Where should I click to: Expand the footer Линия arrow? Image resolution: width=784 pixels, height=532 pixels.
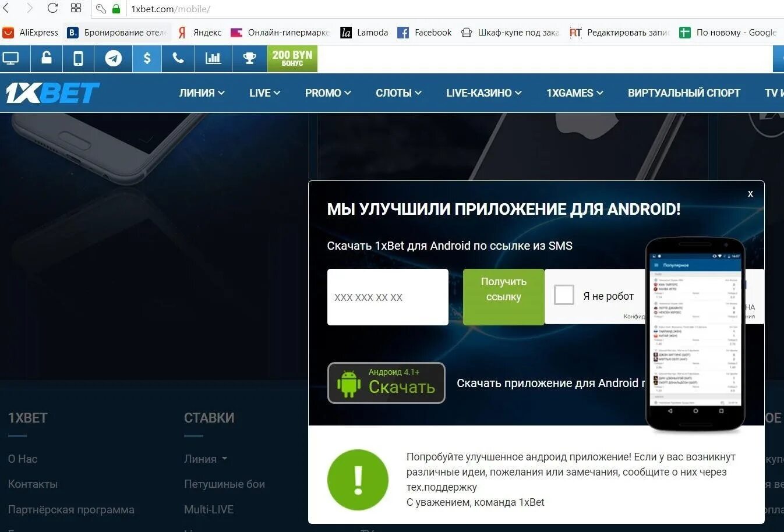[x=224, y=459]
